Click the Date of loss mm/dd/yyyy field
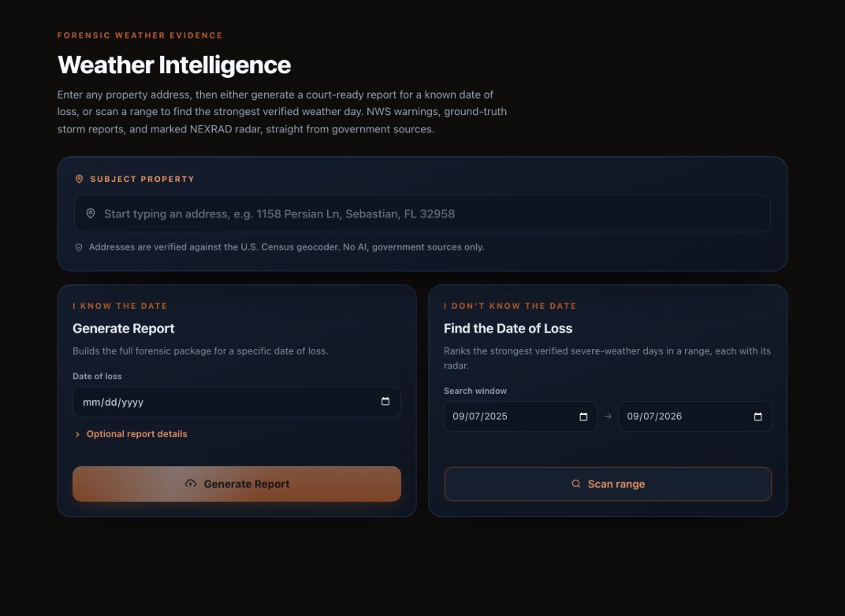The width and height of the screenshot is (845, 616). (236, 402)
